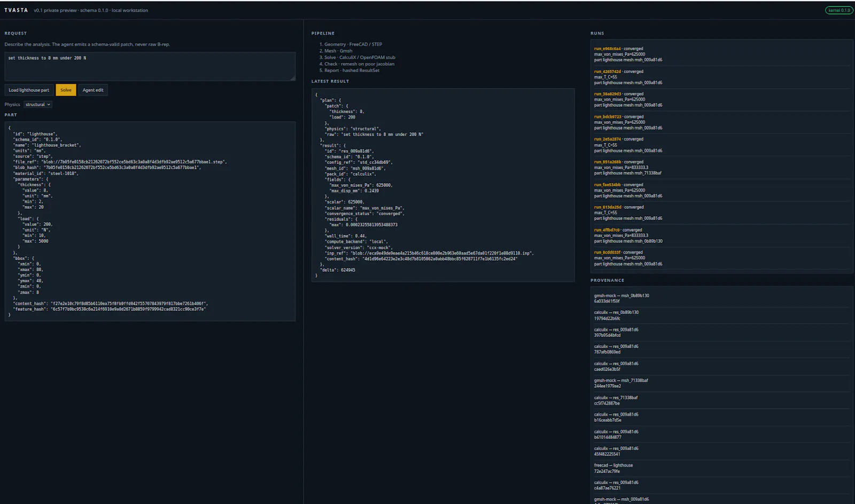855x504 pixels.
Task: Click max_disp_mm 0.2439 in Latest Result
Action: pos(354,191)
